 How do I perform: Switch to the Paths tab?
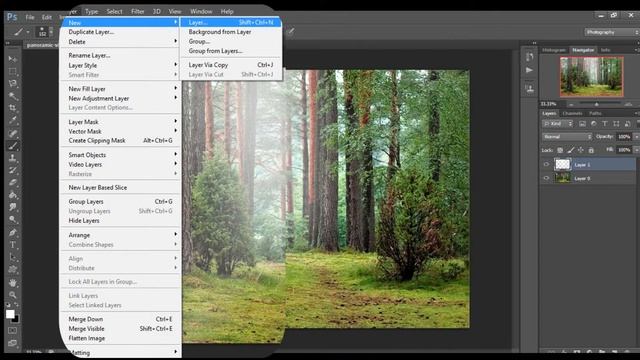pos(595,113)
